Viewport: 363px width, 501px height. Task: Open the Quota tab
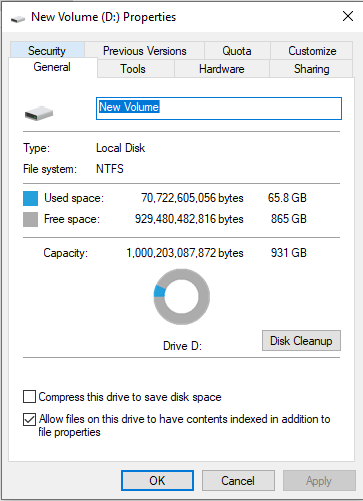click(237, 50)
